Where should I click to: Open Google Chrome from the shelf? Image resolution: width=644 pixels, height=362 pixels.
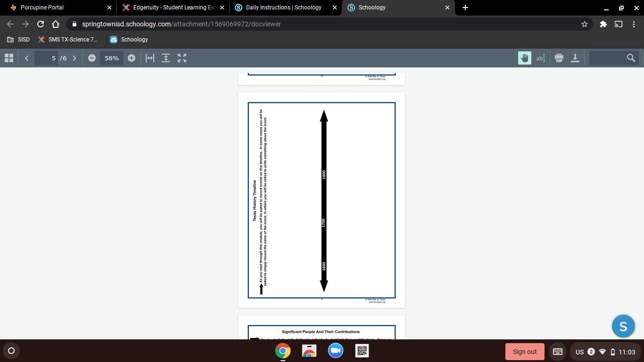pos(283,351)
